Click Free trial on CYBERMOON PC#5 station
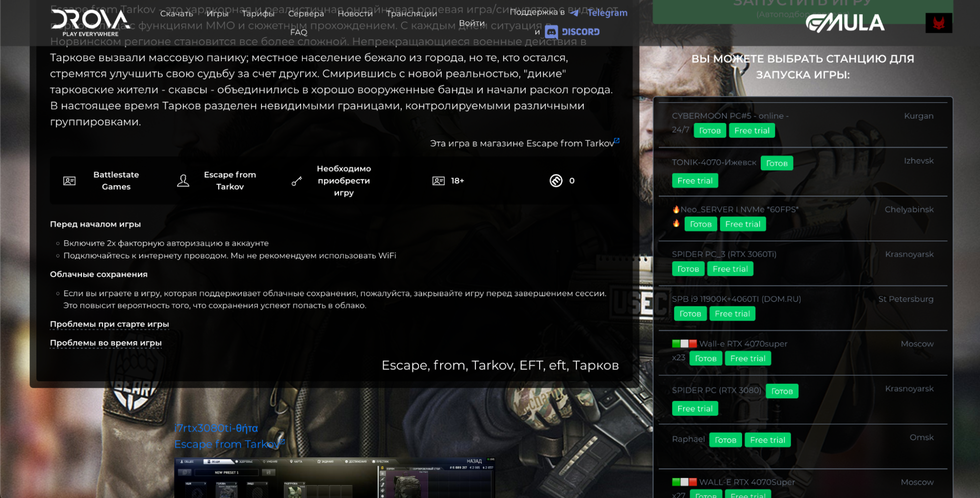 click(x=752, y=130)
